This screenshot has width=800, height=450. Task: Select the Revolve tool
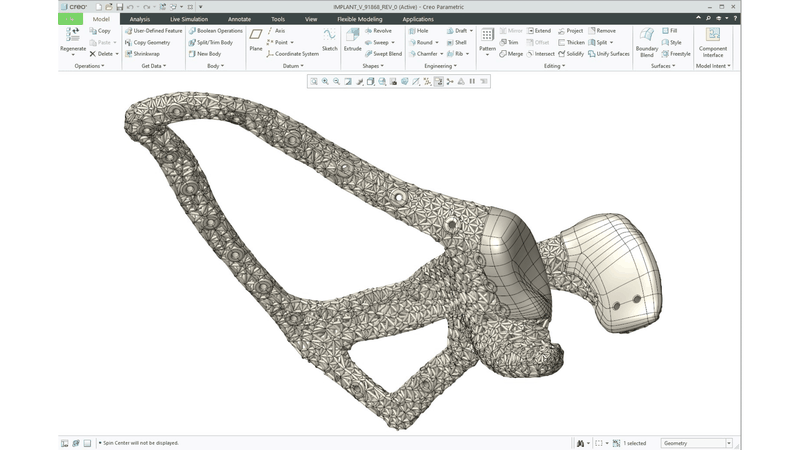(x=378, y=31)
